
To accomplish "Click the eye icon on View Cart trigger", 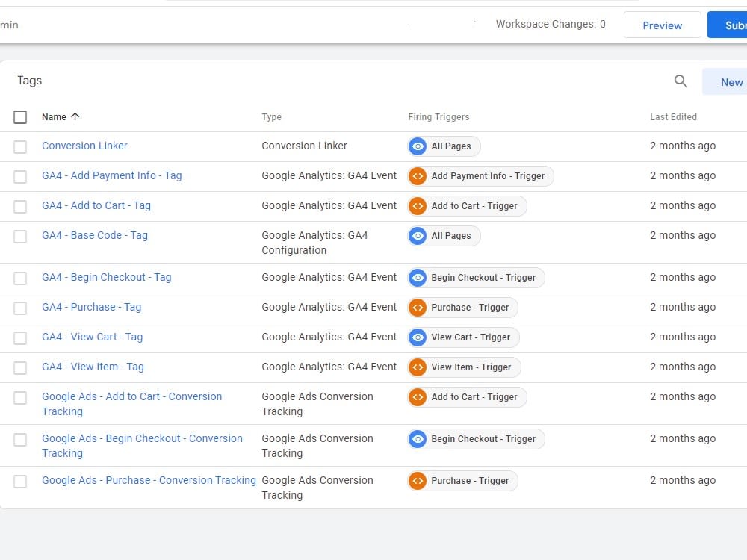I will [418, 337].
